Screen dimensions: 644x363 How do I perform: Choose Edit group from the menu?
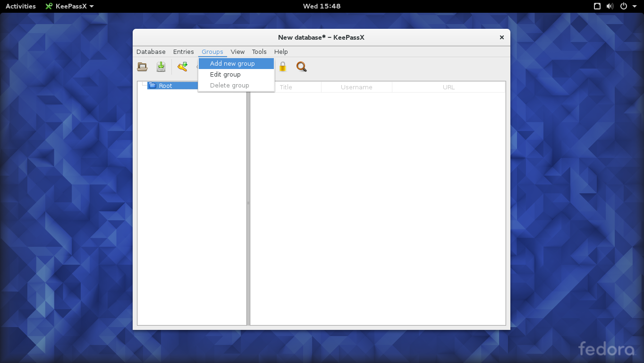[236, 74]
